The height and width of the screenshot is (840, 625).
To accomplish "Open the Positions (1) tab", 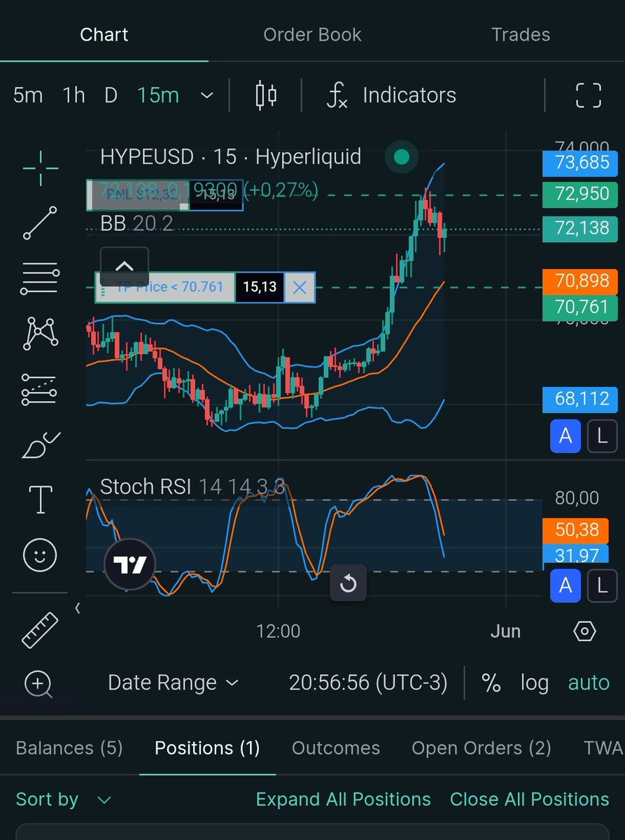I will (x=207, y=748).
